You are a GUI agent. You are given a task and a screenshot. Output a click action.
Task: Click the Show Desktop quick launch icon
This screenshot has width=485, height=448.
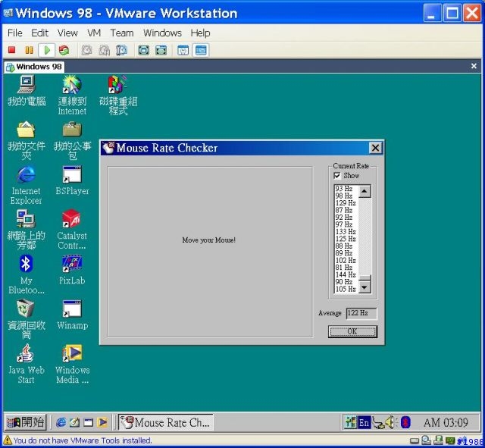pyautogui.click(x=89, y=422)
